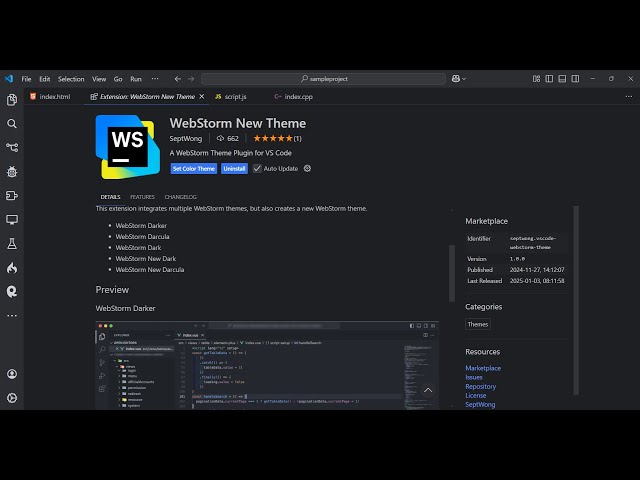Open Remote Explorer monitor icon
The image size is (640, 480).
click(x=12, y=220)
